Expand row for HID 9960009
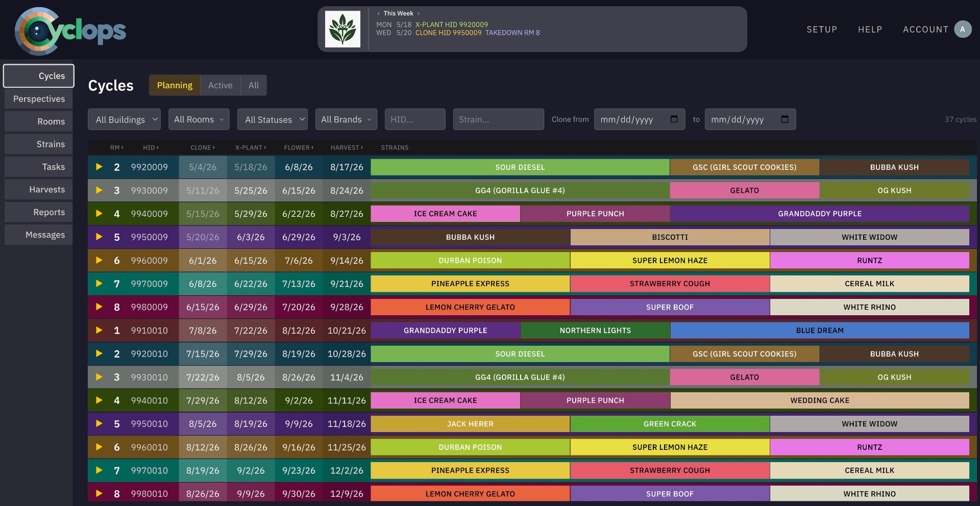Image resolution: width=980 pixels, height=506 pixels. pyautogui.click(x=99, y=260)
